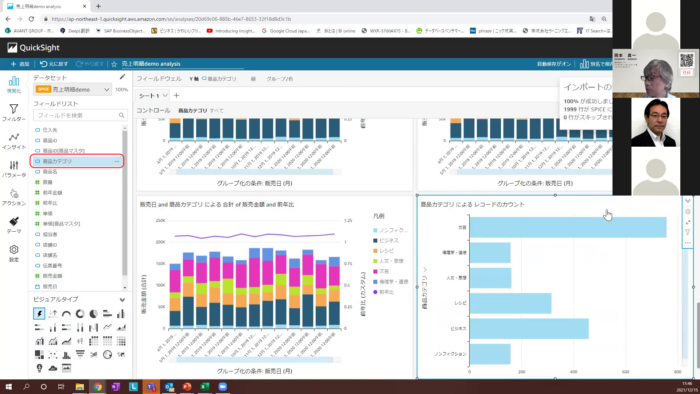Add a new sheet with plus button
The width and height of the screenshot is (700, 394).
pos(176,95)
